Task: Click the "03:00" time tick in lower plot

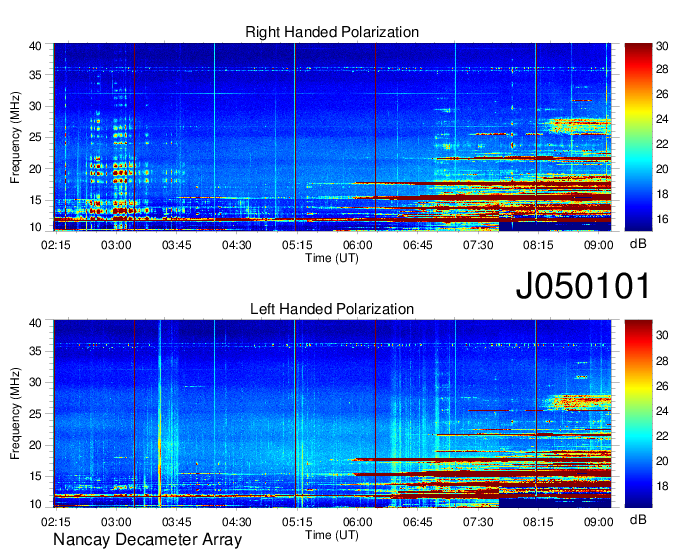Action: point(116,522)
